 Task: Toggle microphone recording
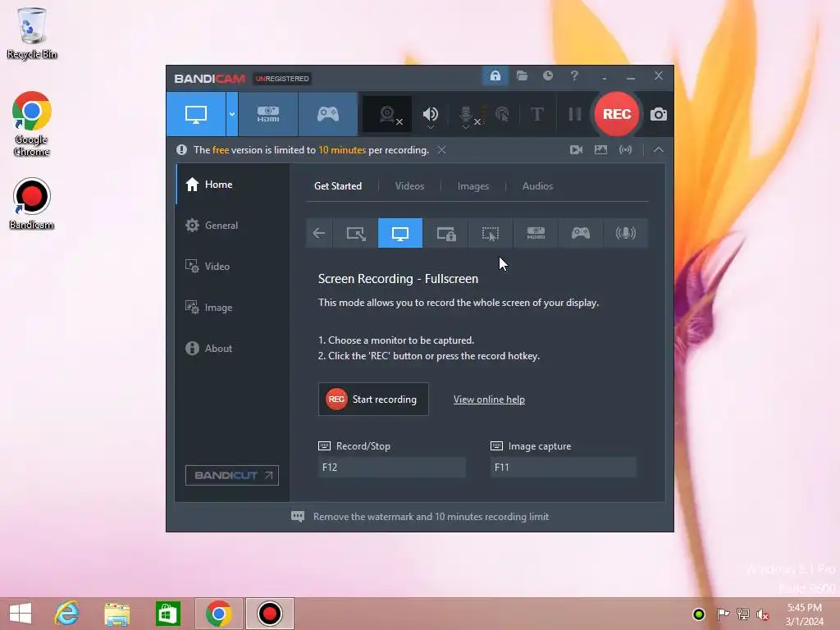coord(466,114)
